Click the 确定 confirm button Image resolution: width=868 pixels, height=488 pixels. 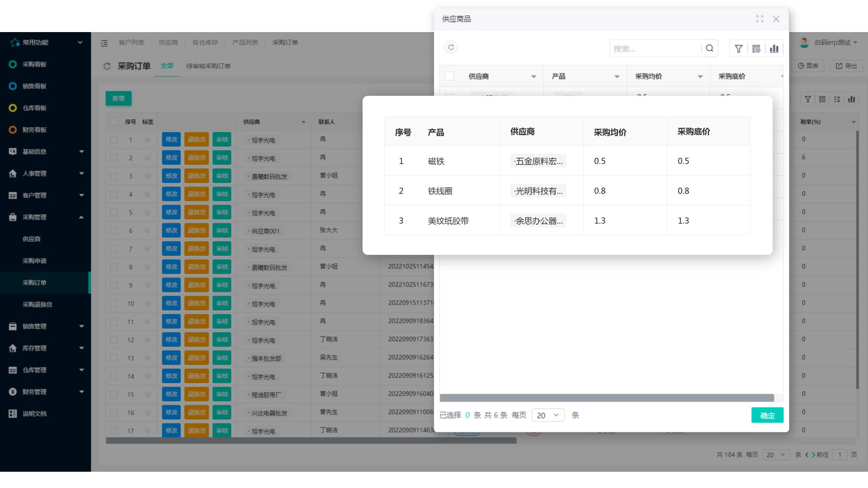click(x=767, y=415)
